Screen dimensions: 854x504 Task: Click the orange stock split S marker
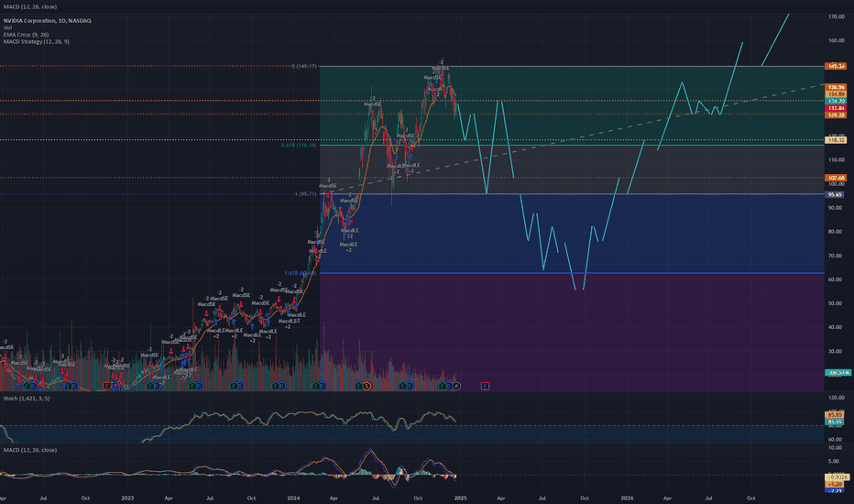pos(367,387)
